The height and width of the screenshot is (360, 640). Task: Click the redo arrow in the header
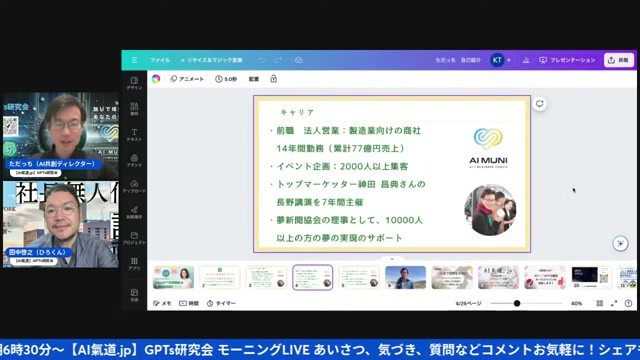(278, 60)
